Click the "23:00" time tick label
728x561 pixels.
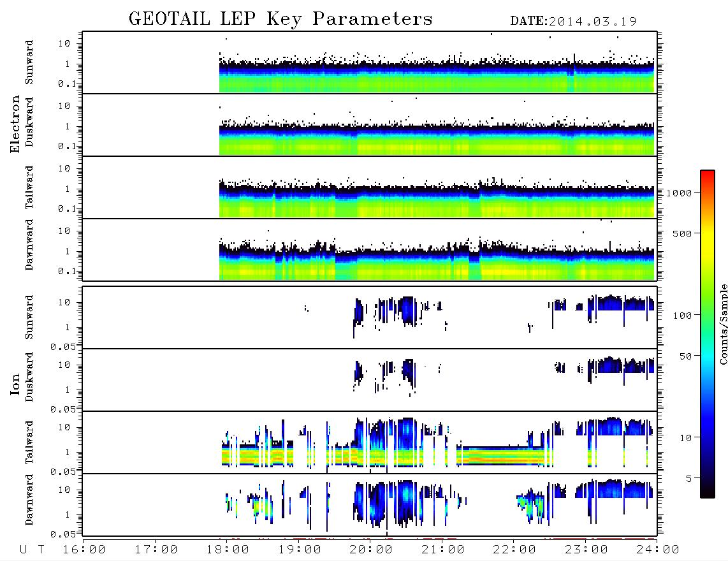(x=586, y=550)
